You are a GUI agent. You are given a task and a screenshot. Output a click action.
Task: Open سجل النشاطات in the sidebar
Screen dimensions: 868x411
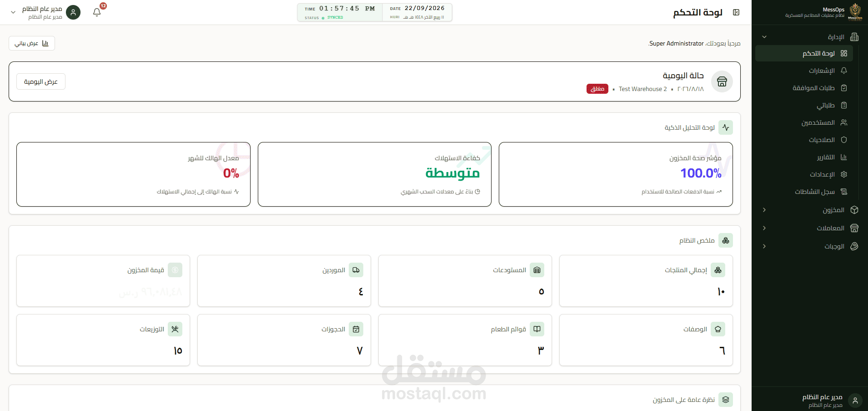coord(804,192)
